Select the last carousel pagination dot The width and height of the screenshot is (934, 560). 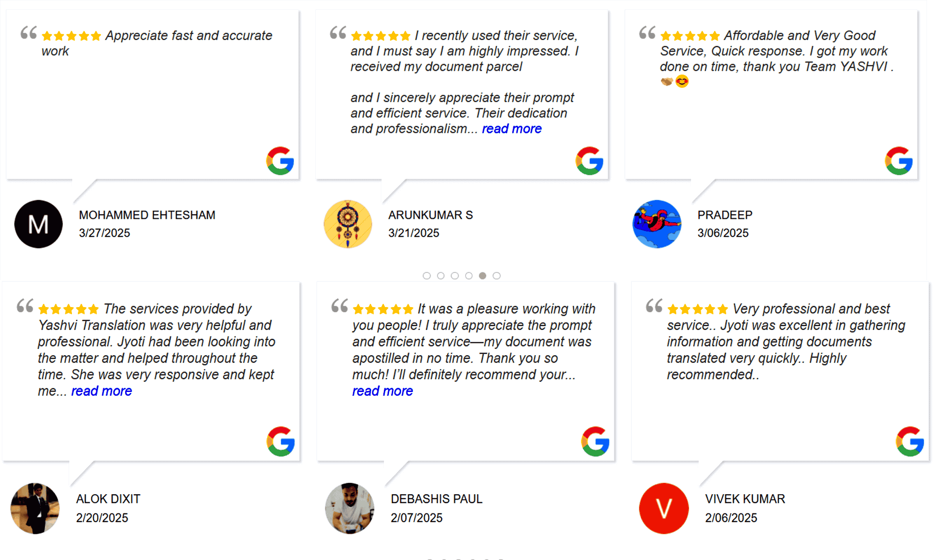[x=496, y=276]
